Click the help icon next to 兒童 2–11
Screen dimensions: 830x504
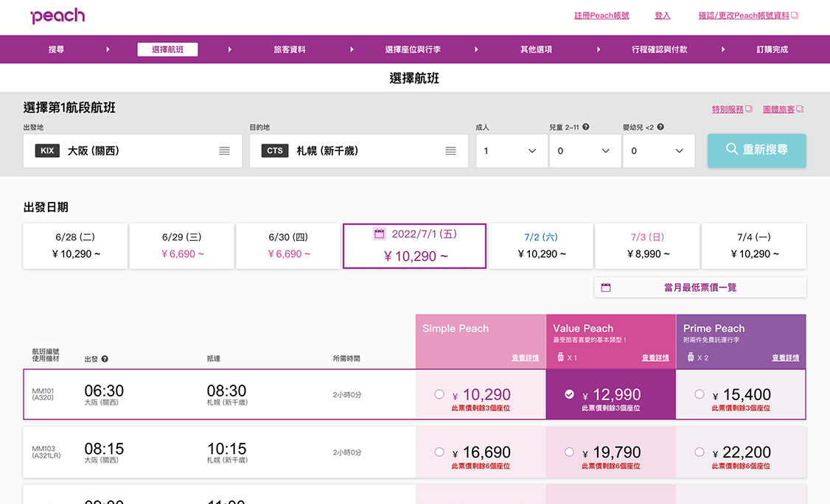(x=586, y=127)
